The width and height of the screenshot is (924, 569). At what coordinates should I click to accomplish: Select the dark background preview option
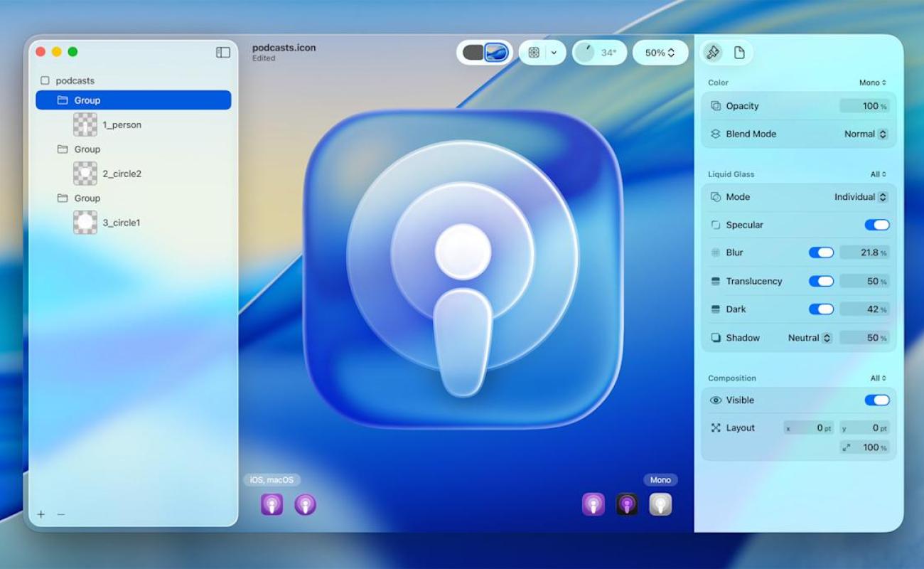click(473, 53)
